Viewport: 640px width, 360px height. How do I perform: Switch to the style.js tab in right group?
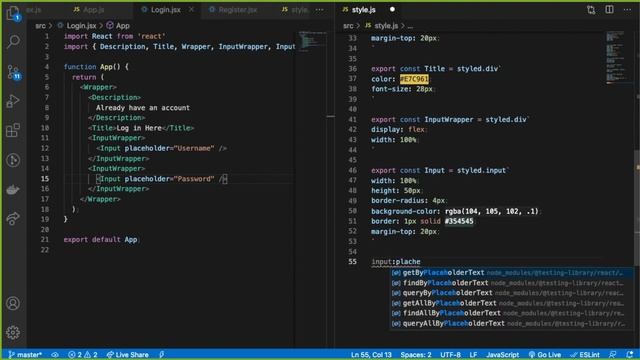pos(364,9)
